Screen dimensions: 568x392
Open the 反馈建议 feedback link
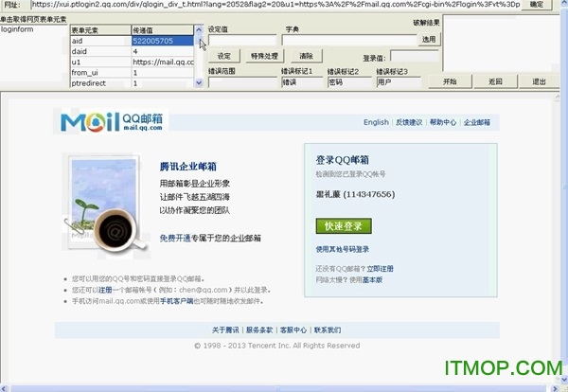tap(409, 122)
